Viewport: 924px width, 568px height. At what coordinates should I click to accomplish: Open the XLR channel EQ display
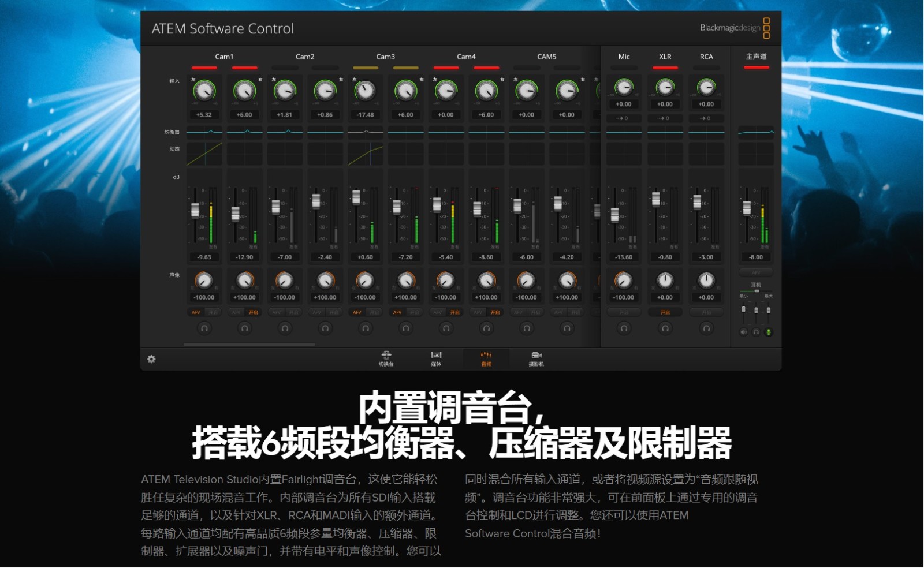pos(665,132)
